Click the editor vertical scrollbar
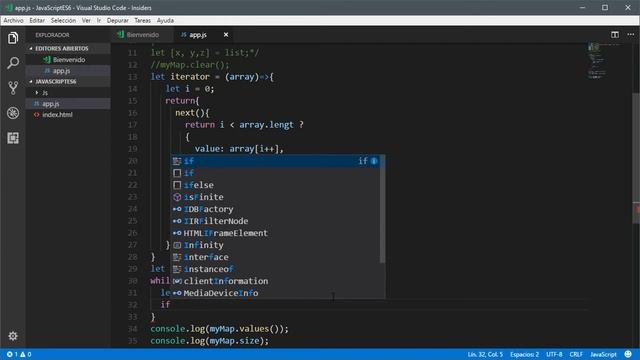The width and height of the screenshot is (640, 360). (x=636, y=158)
